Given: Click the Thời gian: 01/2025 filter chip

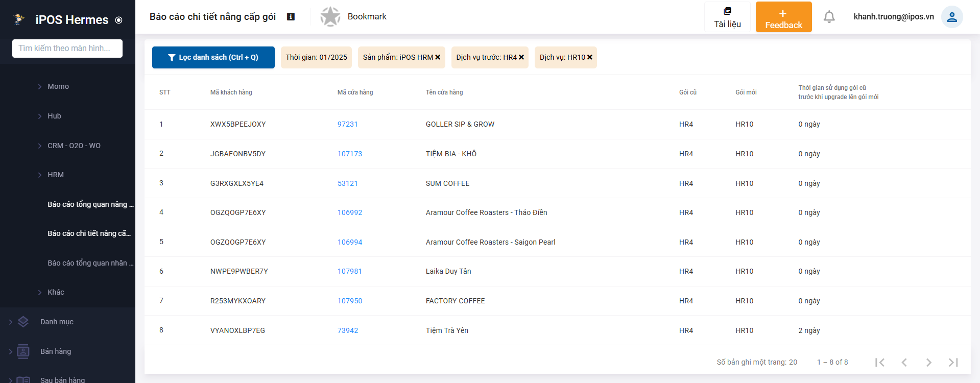Looking at the screenshot, I should (316, 57).
